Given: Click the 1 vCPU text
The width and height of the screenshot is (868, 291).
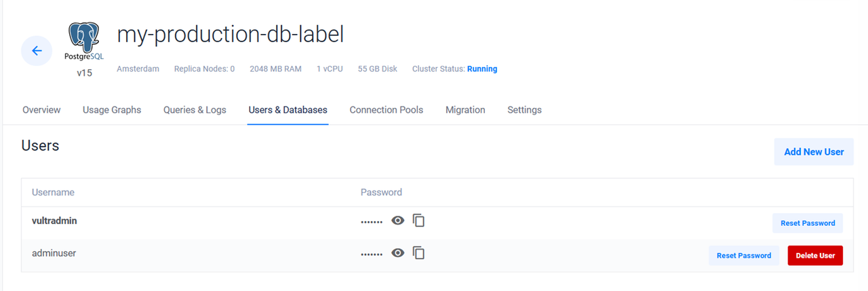Looking at the screenshot, I should pos(330,69).
